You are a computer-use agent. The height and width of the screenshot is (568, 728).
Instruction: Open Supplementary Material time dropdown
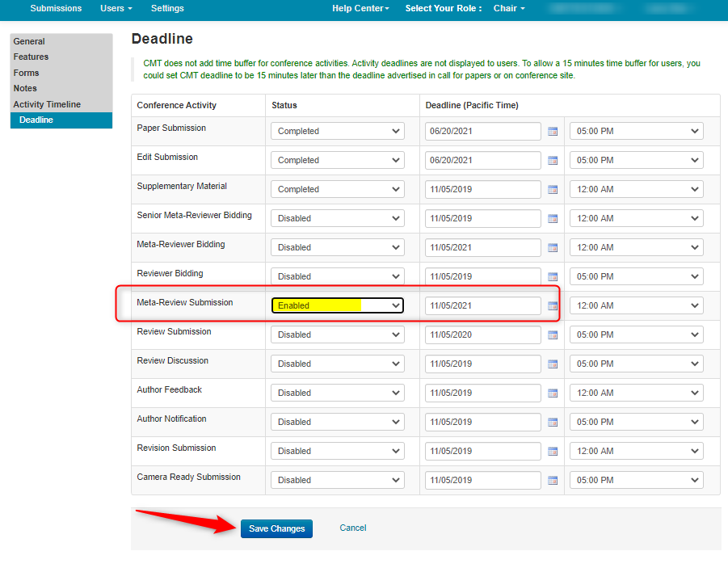click(637, 189)
